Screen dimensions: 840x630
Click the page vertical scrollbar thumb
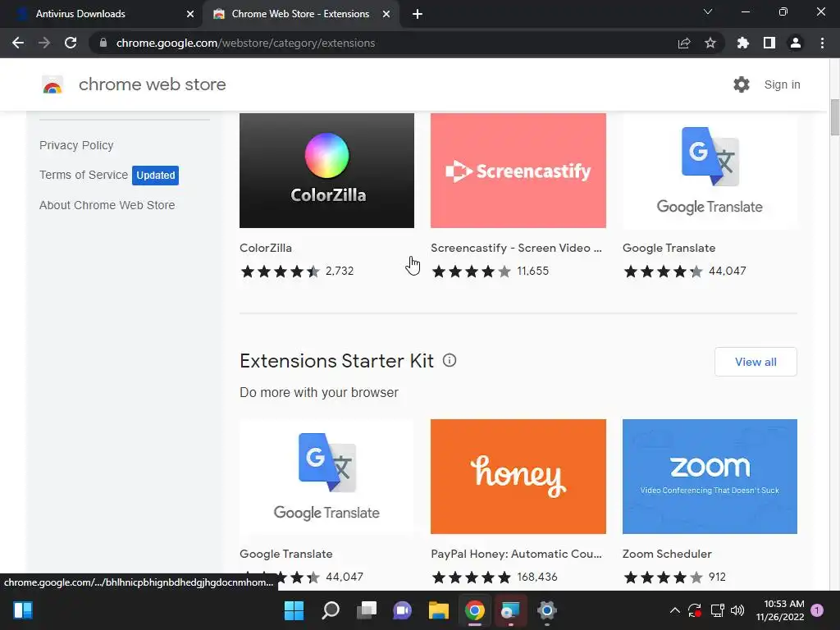point(834,118)
